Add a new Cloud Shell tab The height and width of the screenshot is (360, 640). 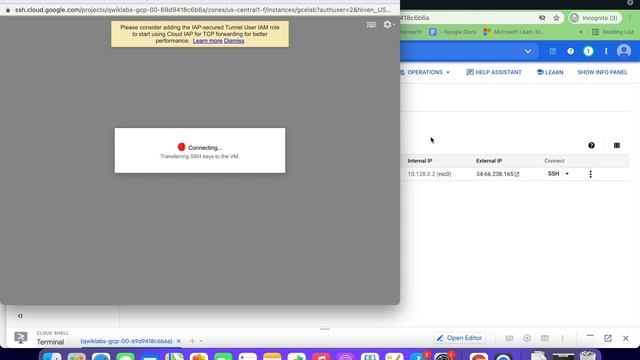pyautogui.click(x=192, y=341)
